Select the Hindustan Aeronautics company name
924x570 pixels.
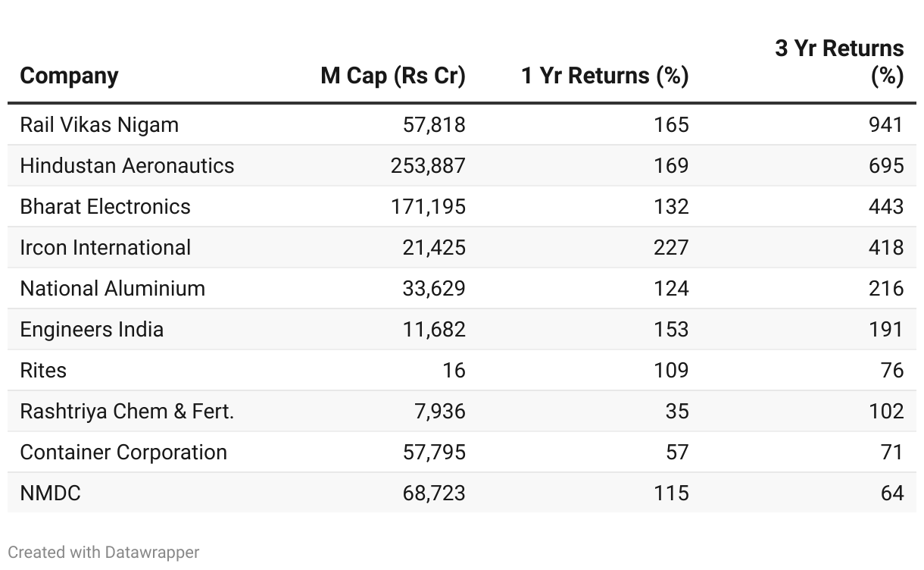tap(127, 165)
